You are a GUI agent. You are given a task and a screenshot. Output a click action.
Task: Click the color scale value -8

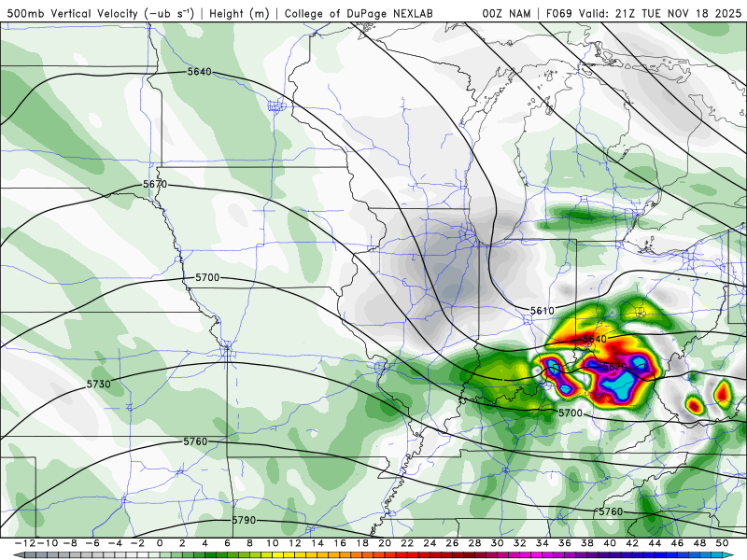70,543
